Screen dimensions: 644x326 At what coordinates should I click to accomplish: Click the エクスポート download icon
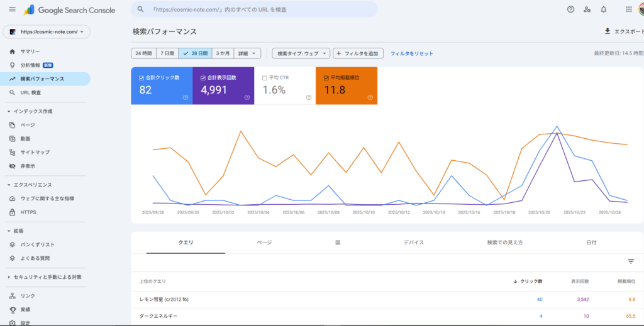pyautogui.click(x=608, y=31)
